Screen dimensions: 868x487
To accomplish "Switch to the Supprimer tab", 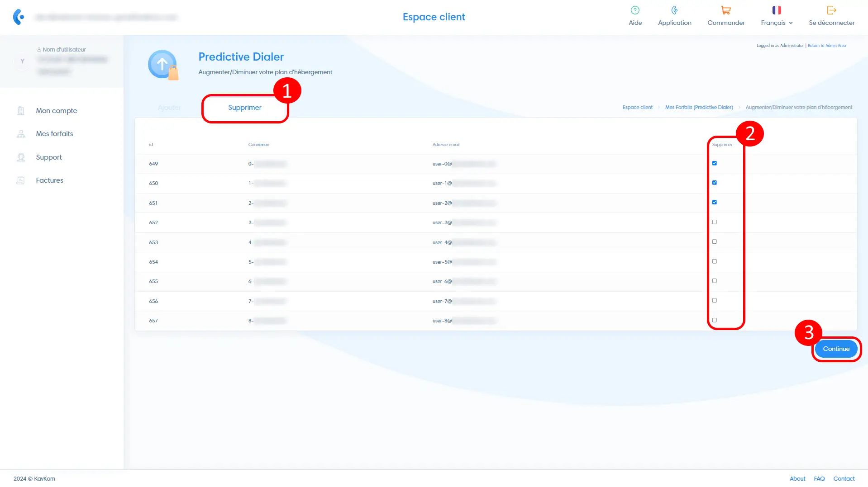I will click(x=244, y=108).
